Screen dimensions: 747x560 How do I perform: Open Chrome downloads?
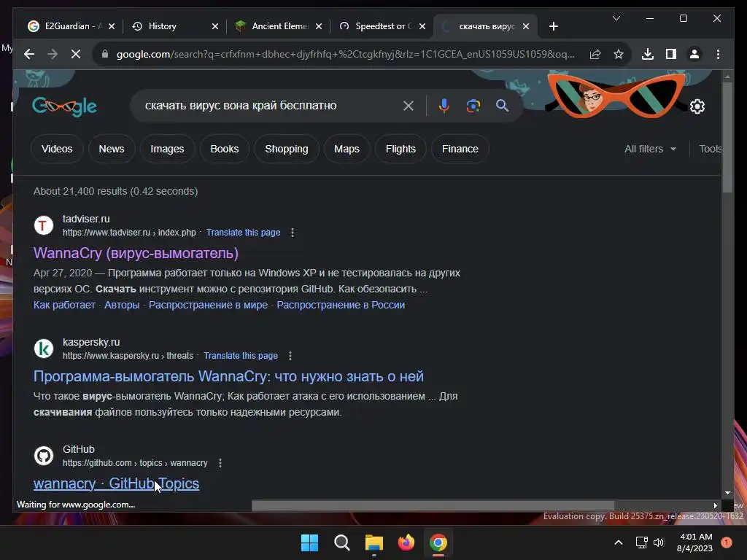[x=648, y=54]
